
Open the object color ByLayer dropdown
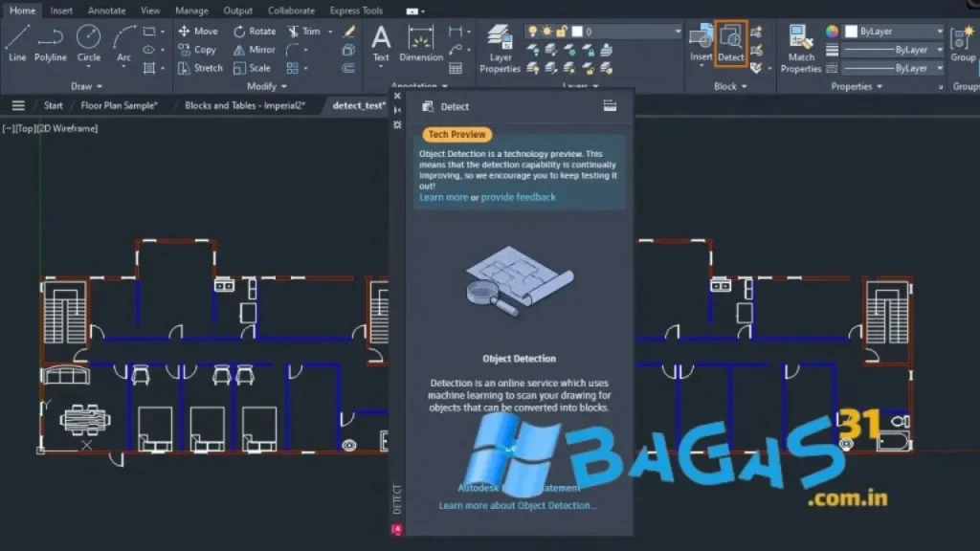coord(940,32)
